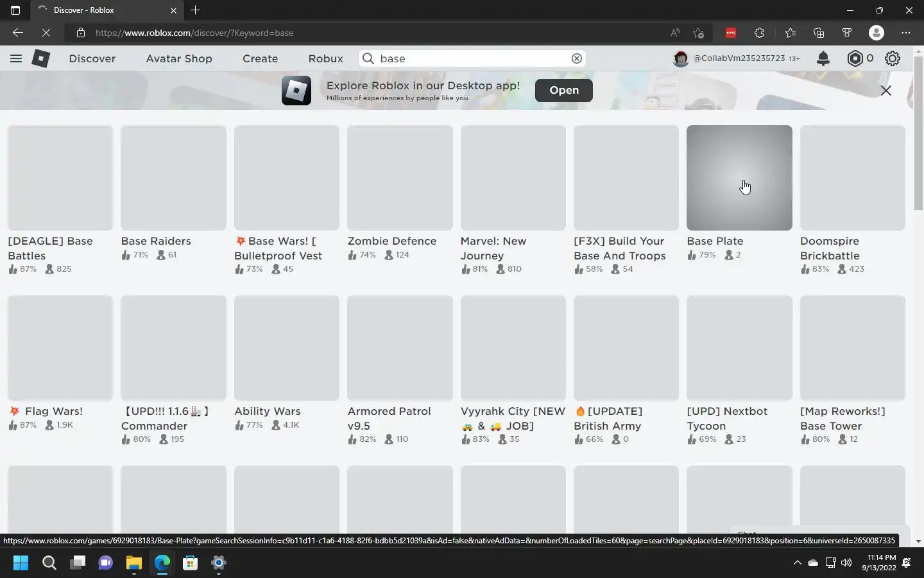
Task: Add this page to favorites
Action: pos(699,33)
